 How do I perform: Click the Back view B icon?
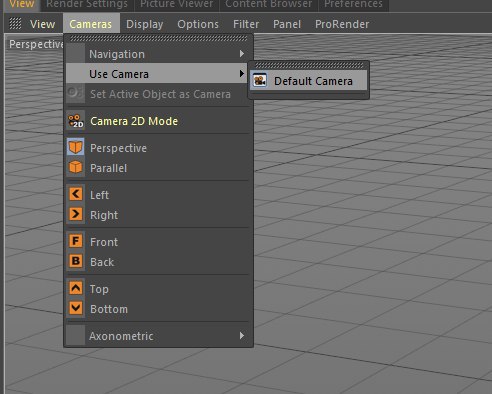point(76,261)
